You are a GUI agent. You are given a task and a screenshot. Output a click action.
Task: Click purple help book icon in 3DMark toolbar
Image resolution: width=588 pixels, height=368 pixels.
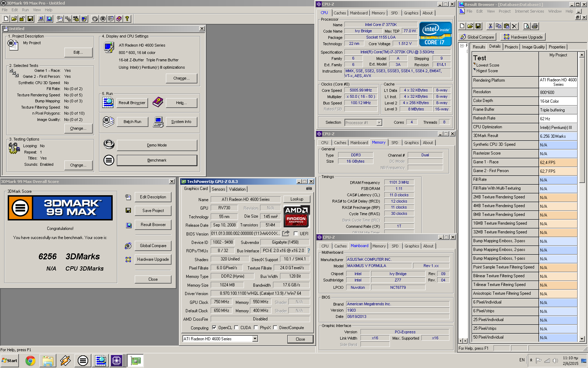[x=119, y=19]
